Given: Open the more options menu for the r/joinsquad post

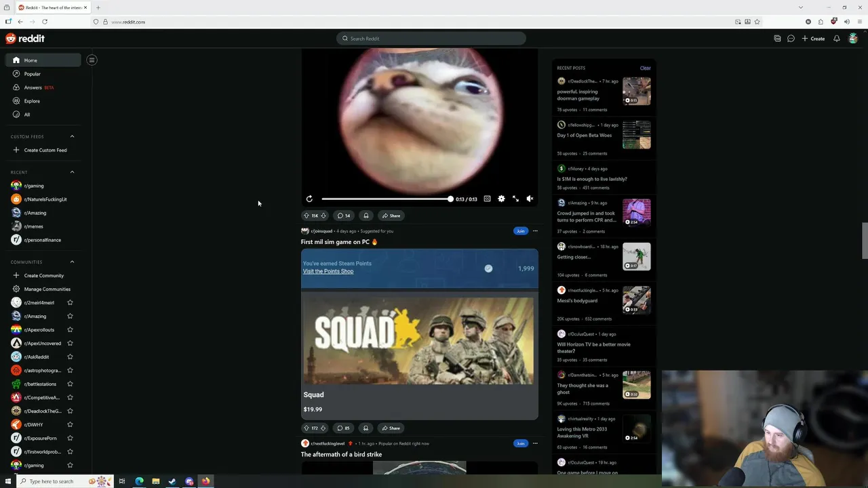Looking at the screenshot, I should (x=535, y=231).
